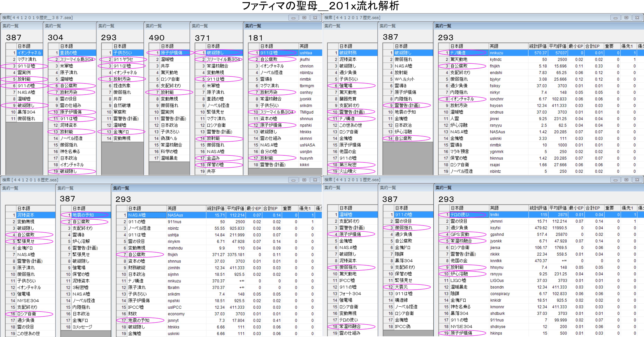Close the 4412011歴史.sea search window

click(637, 180)
